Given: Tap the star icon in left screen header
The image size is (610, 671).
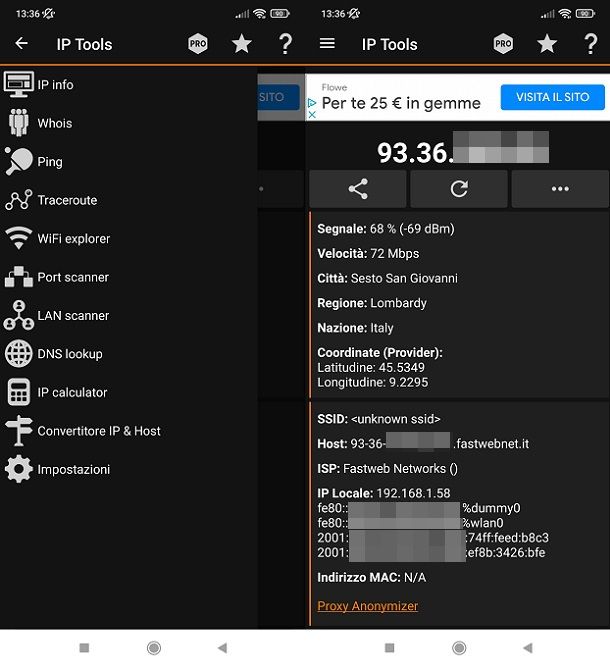Looking at the screenshot, I should (x=241, y=44).
